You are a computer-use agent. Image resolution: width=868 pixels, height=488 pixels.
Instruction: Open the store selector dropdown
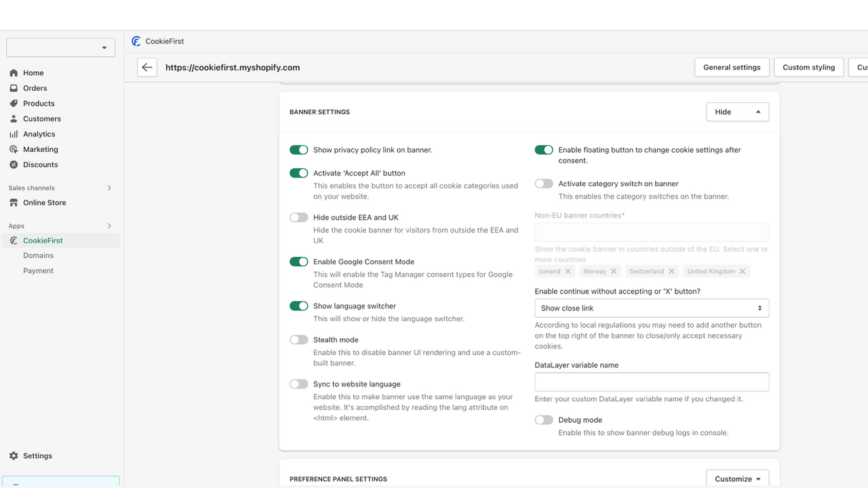(61, 47)
